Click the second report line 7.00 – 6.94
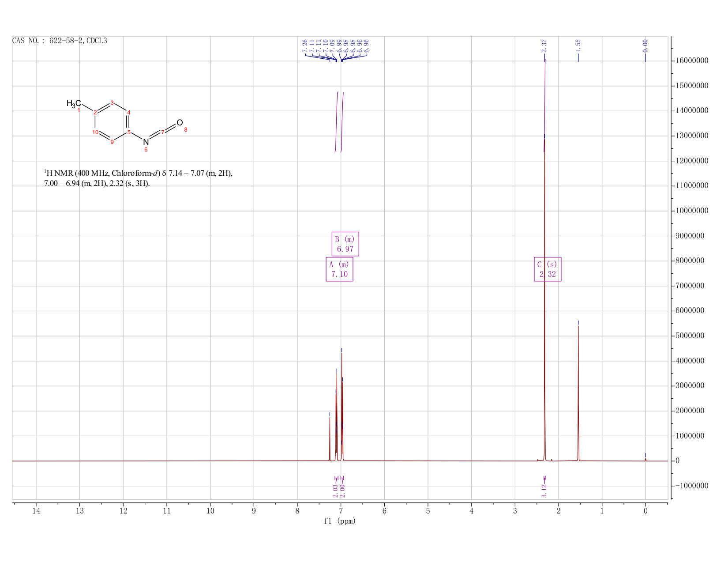Screen dimensions: 728x563 (97, 183)
